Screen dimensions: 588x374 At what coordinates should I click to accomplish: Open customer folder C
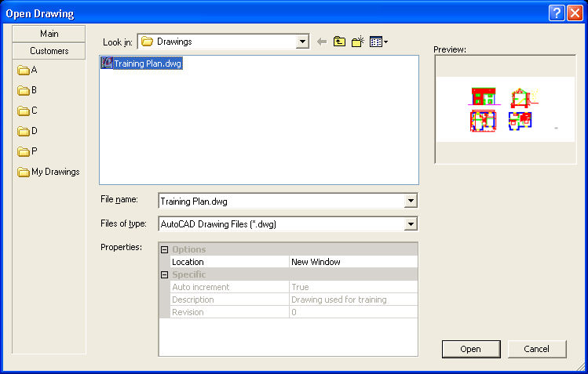tap(27, 111)
